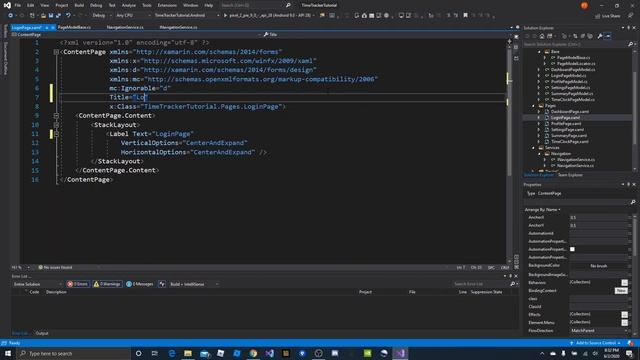Screen dimensions: 640x360
Task: Open the Build + IntelliSense dropdown
Action: point(194,284)
